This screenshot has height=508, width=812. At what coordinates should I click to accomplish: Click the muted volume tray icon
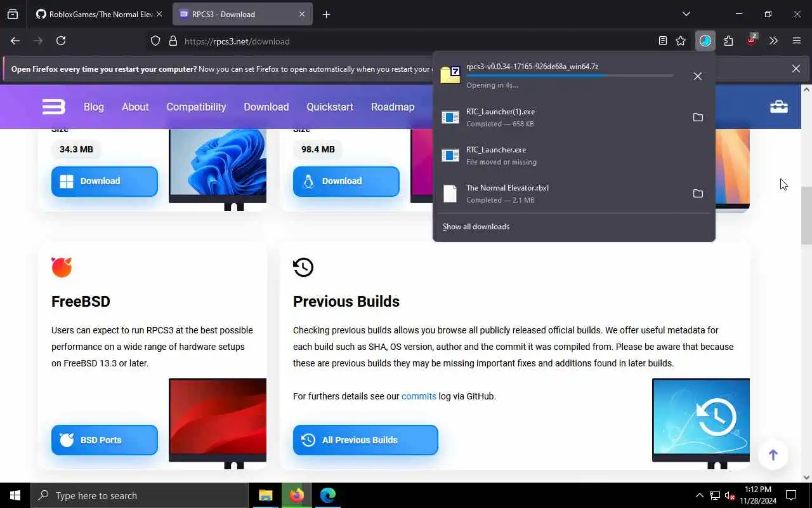click(x=730, y=495)
